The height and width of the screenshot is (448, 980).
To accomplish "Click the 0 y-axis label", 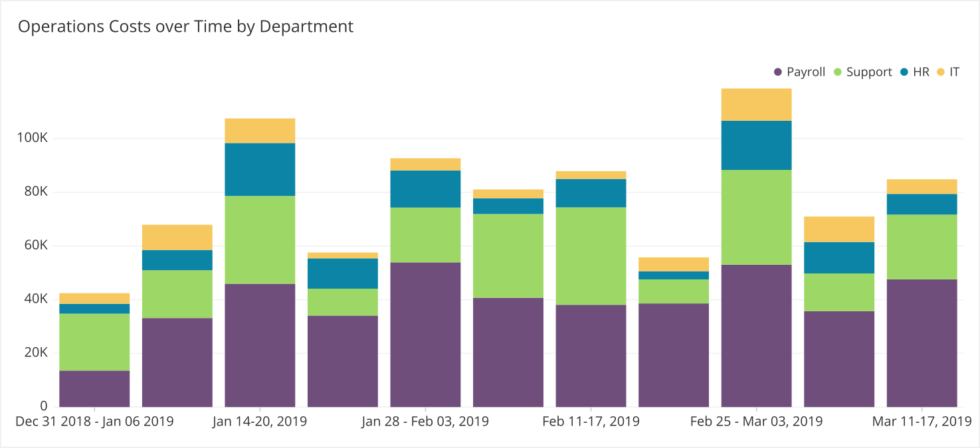I will click(44, 406).
